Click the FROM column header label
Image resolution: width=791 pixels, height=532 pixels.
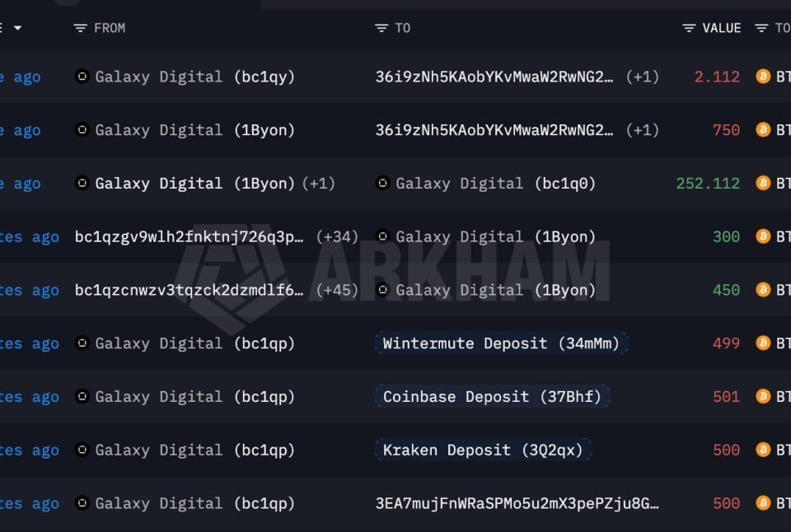pyautogui.click(x=110, y=28)
